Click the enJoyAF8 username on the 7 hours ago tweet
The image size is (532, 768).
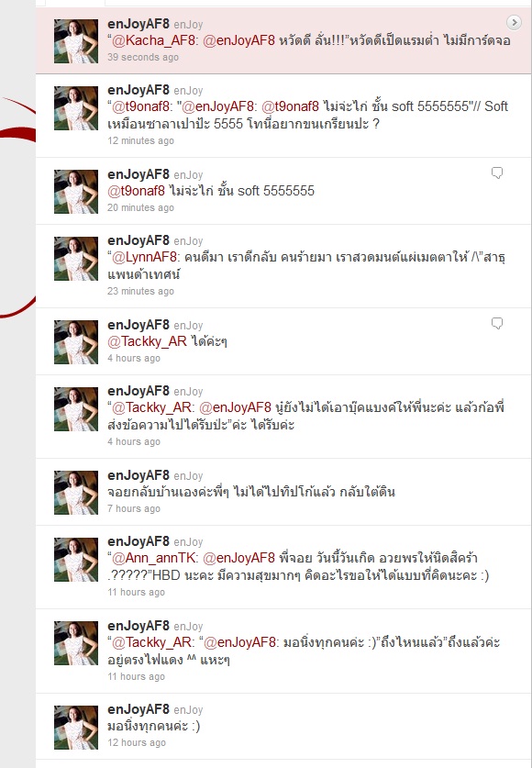[138, 475]
